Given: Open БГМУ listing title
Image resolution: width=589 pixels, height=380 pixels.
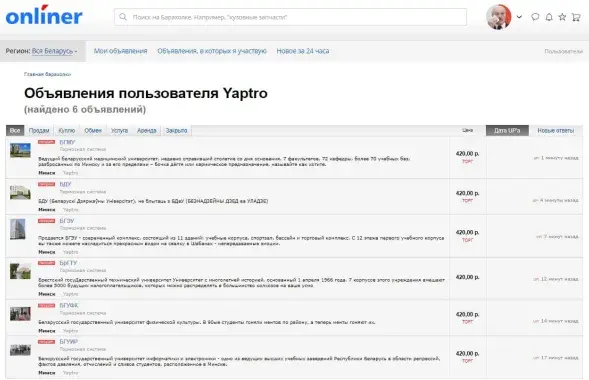Looking at the screenshot, I should 67,142.
